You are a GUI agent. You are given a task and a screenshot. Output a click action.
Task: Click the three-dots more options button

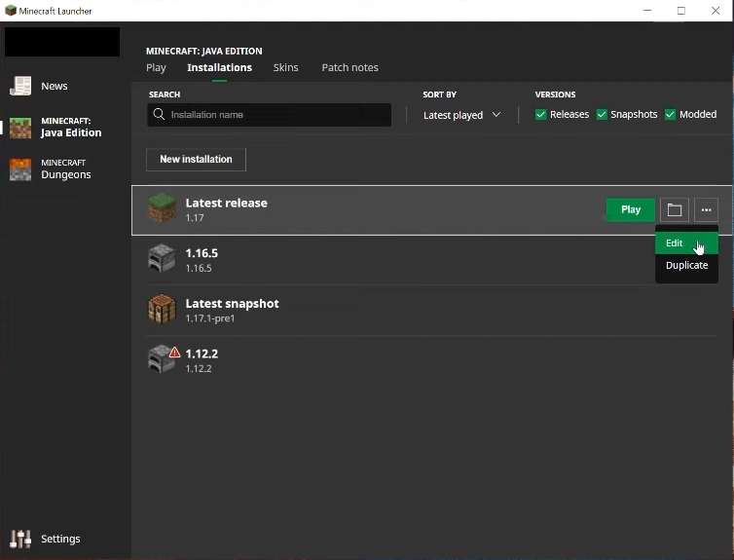[706, 209]
